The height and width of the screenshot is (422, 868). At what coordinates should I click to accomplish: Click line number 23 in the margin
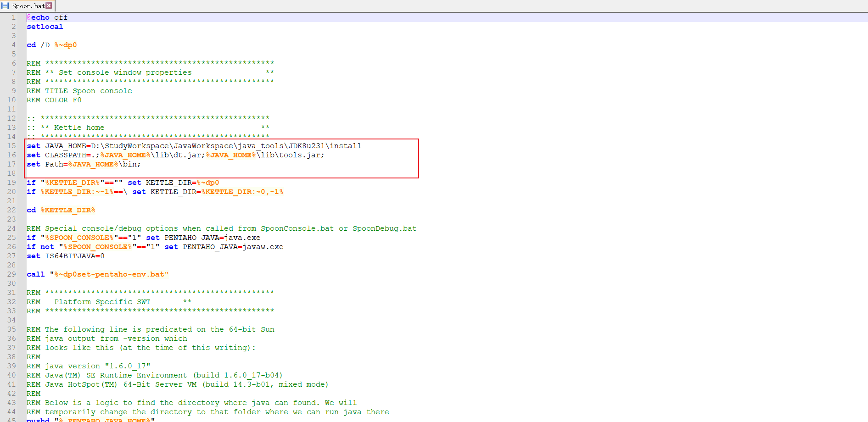pos(11,219)
